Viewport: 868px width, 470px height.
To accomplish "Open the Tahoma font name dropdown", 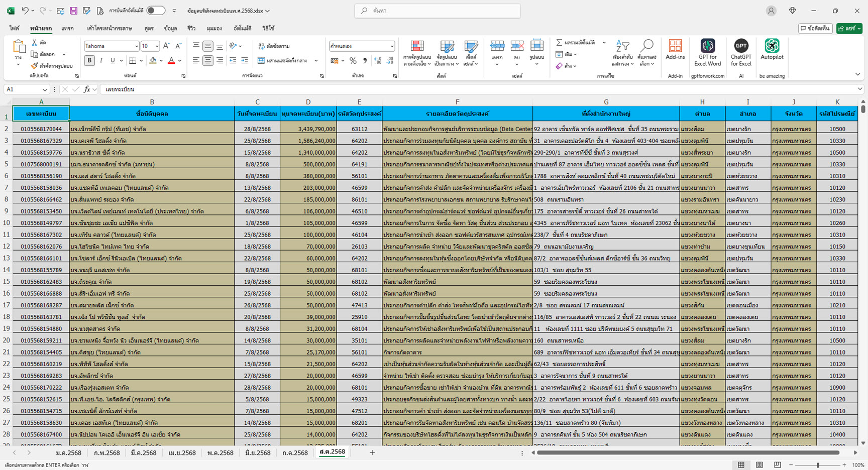I will coord(136,46).
